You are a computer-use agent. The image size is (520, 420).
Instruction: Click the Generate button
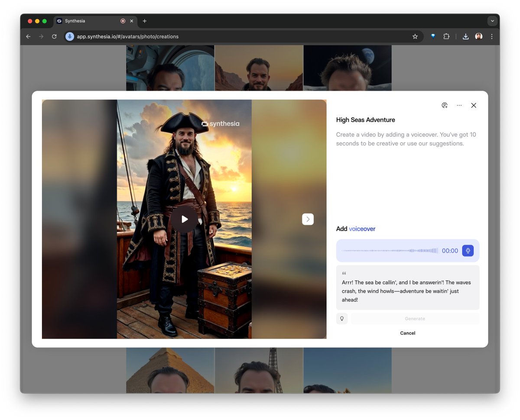415,319
